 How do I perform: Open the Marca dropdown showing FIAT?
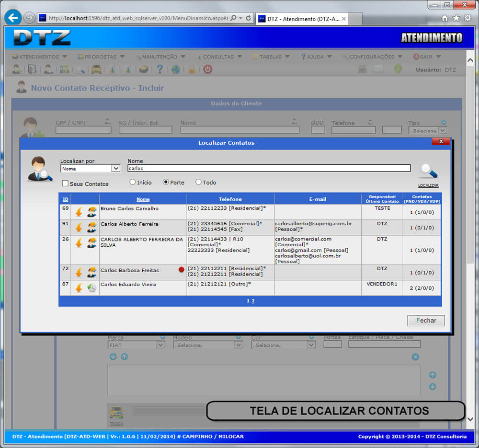click(160, 345)
